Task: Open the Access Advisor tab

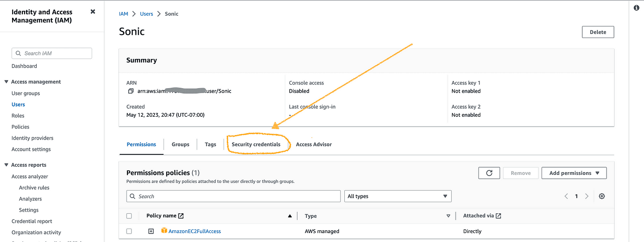Action: pyautogui.click(x=314, y=144)
